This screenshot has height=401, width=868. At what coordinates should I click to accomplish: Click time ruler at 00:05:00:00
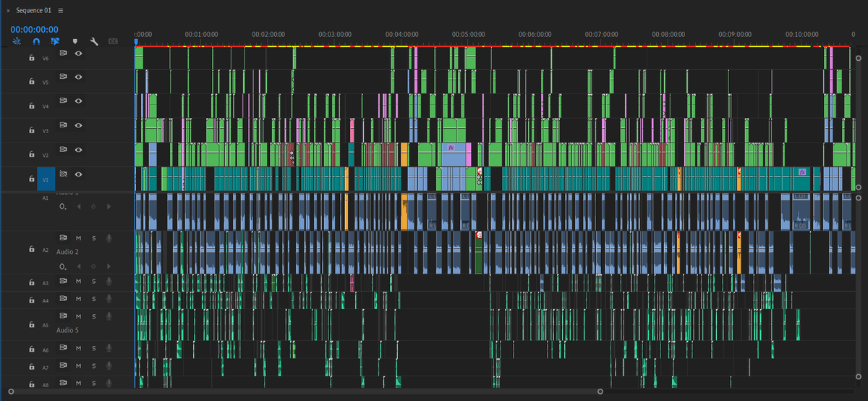(x=468, y=34)
